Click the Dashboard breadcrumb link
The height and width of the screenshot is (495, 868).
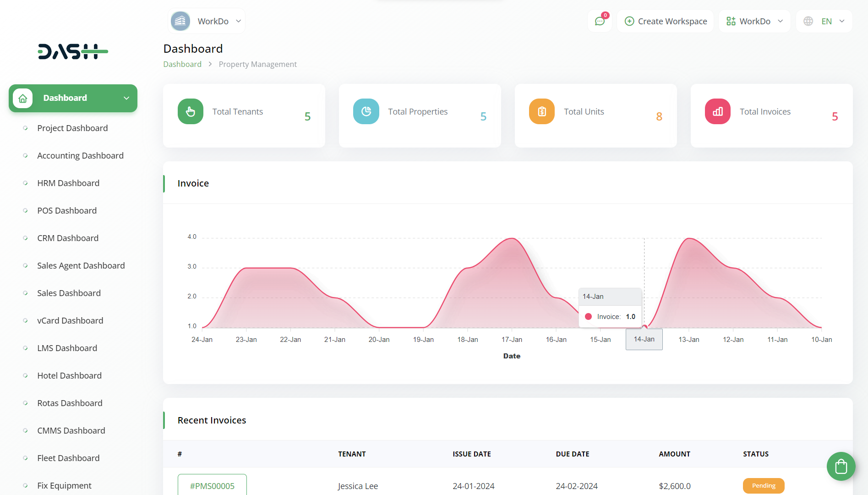tap(182, 64)
